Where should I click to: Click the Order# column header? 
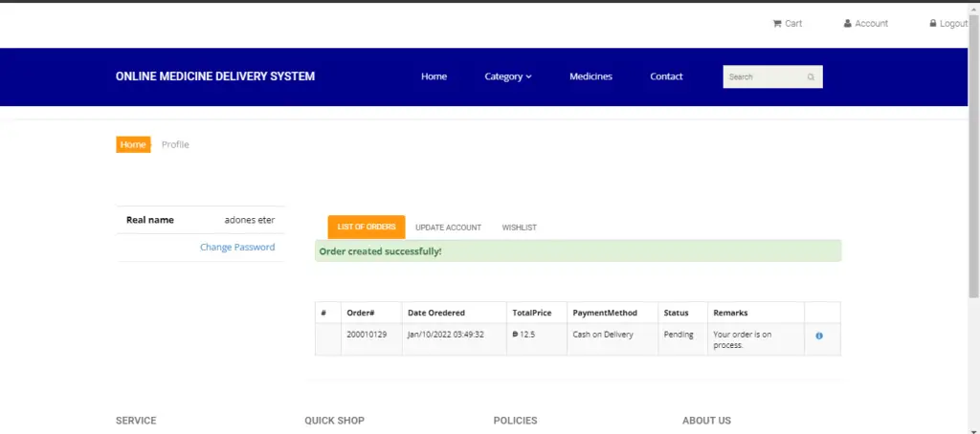[371, 313]
